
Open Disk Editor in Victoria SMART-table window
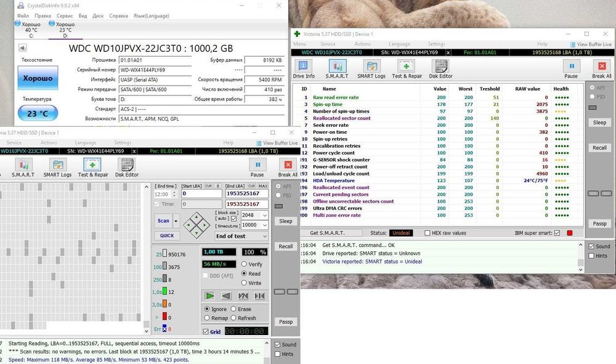[x=440, y=69]
